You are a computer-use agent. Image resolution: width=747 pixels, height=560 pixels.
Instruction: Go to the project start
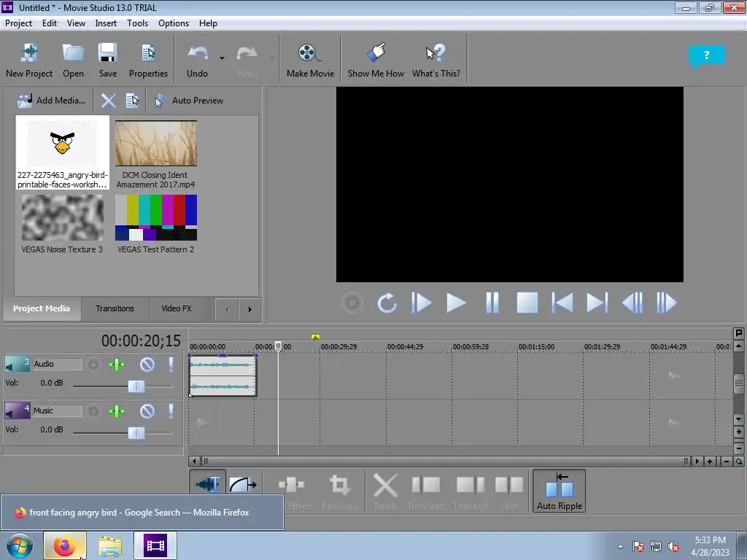(x=562, y=303)
